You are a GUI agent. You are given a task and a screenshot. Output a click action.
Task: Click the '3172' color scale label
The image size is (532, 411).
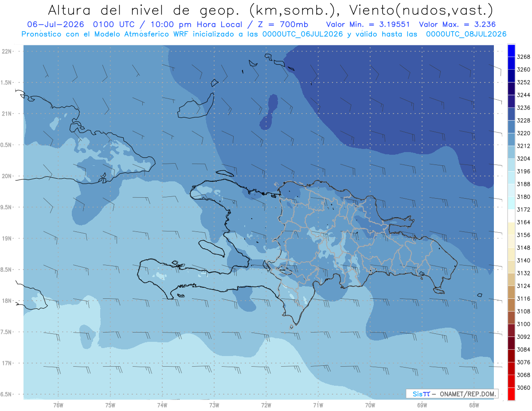click(x=524, y=210)
